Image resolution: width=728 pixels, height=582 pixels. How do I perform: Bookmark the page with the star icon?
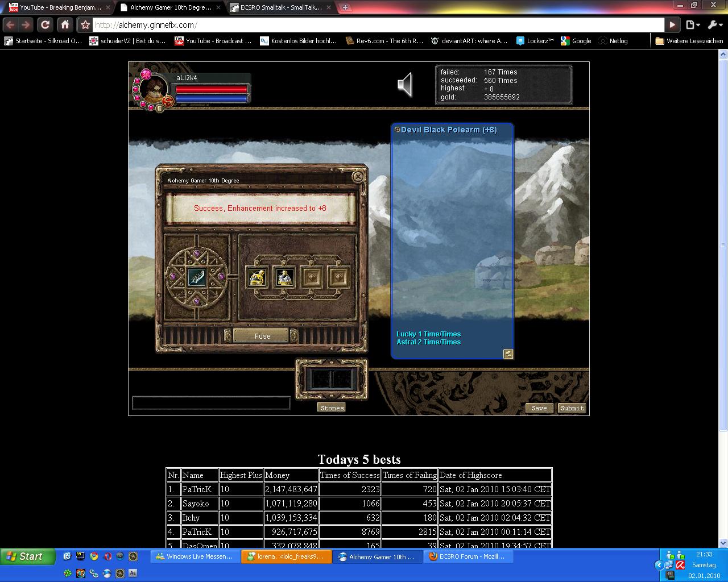[x=85, y=25]
